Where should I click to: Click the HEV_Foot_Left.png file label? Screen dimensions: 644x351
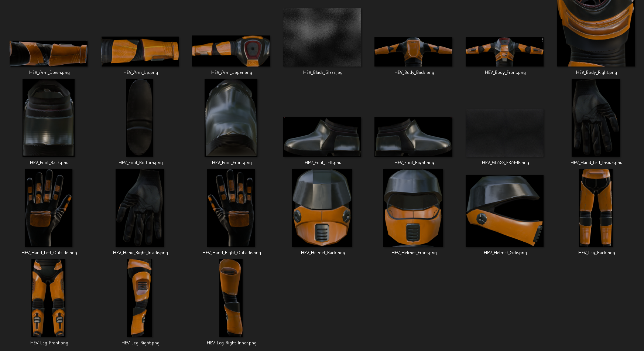coord(323,163)
